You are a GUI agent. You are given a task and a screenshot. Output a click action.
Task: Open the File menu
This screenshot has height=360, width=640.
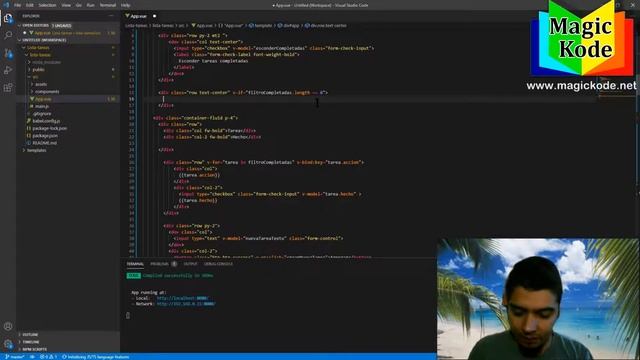pyautogui.click(x=18, y=5)
